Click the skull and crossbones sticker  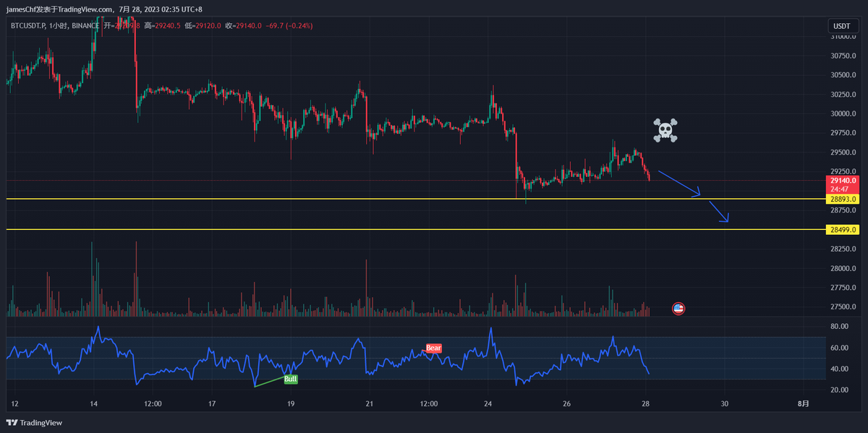665,130
